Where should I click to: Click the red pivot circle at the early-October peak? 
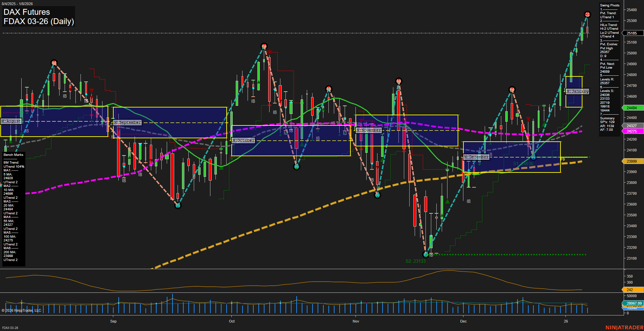264,46
